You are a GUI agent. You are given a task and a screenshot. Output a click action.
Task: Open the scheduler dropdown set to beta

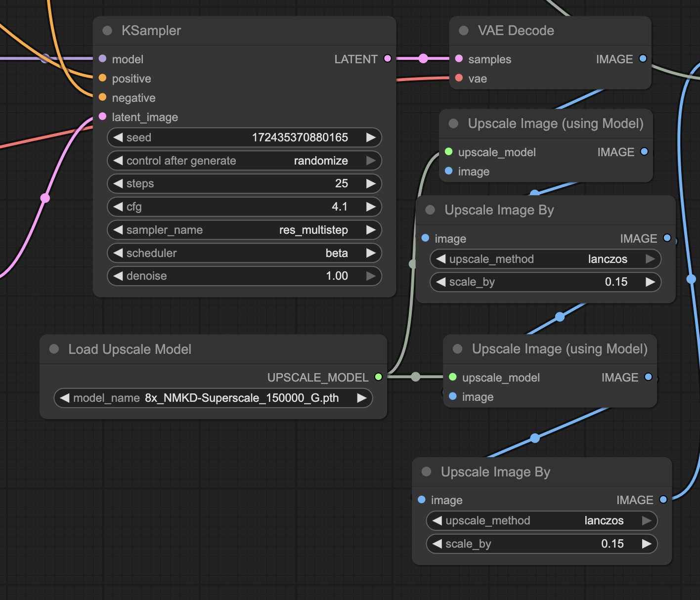pyautogui.click(x=244, y=253)
